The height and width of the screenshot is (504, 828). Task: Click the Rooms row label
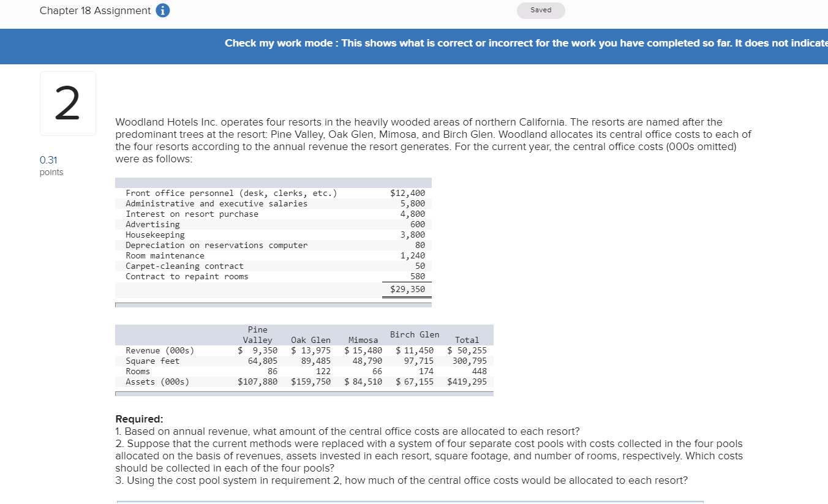click(138, 371)
